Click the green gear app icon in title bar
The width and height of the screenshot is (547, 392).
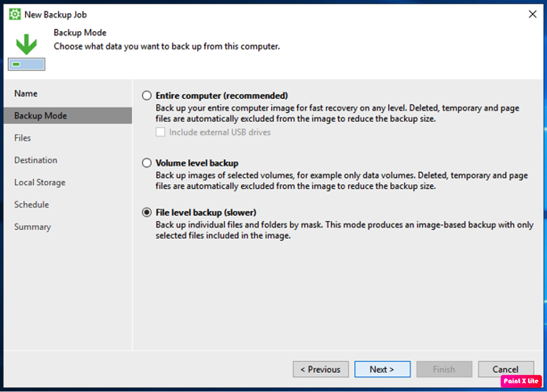[x=15, y=15]
